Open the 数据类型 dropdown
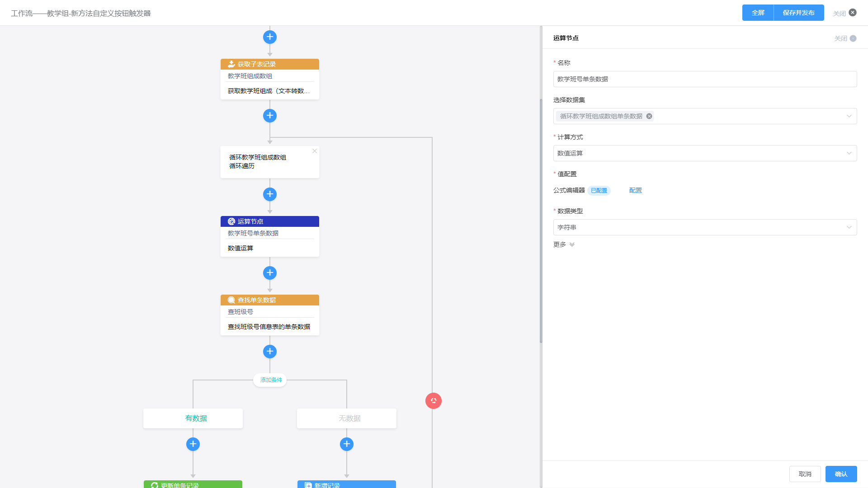868x488 pixels. [x=705, y=227]
